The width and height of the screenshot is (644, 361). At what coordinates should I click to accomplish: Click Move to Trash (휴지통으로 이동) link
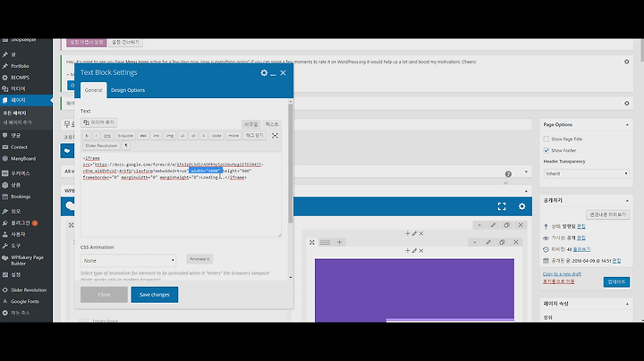point(558,281)
